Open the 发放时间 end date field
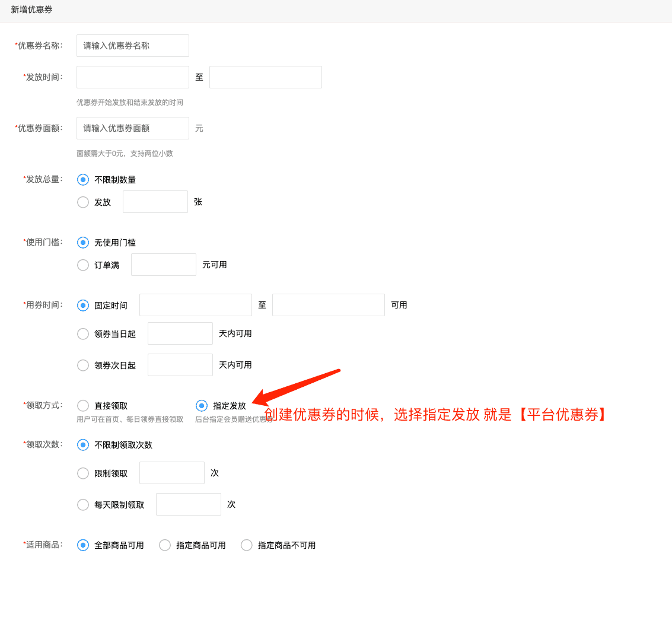Image resolution: width=672 pixels, height=636 pixels. pos(266,77)
